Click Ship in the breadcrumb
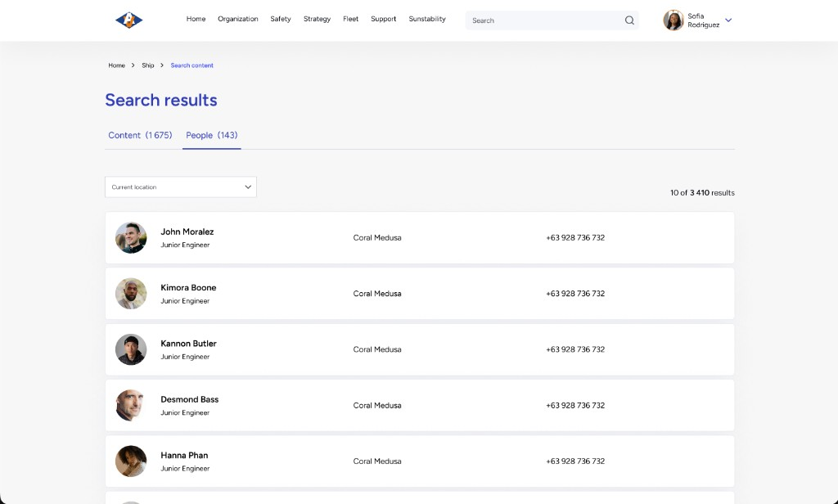Viewport: 838px width, 504px height. coord(147,65)
